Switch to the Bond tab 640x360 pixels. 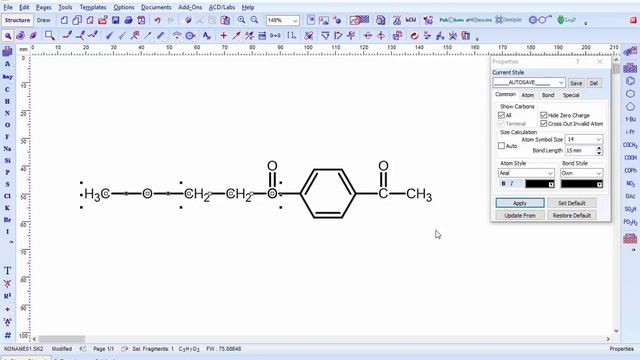click(548, 95)
